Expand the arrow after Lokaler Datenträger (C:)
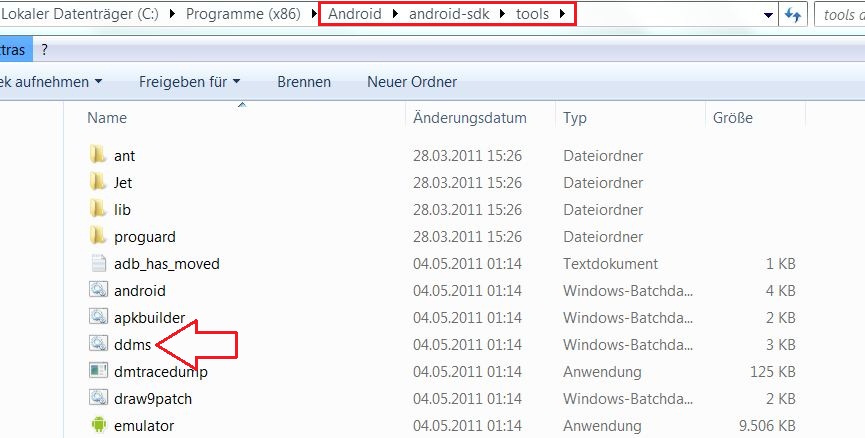This screenshot has width=865, height=438. [172, 14]
